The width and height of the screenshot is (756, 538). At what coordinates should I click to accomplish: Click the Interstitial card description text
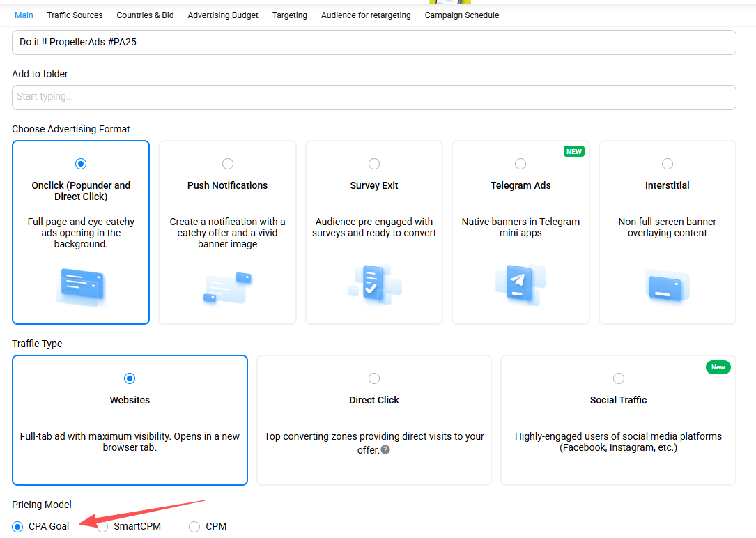point(668,227)
